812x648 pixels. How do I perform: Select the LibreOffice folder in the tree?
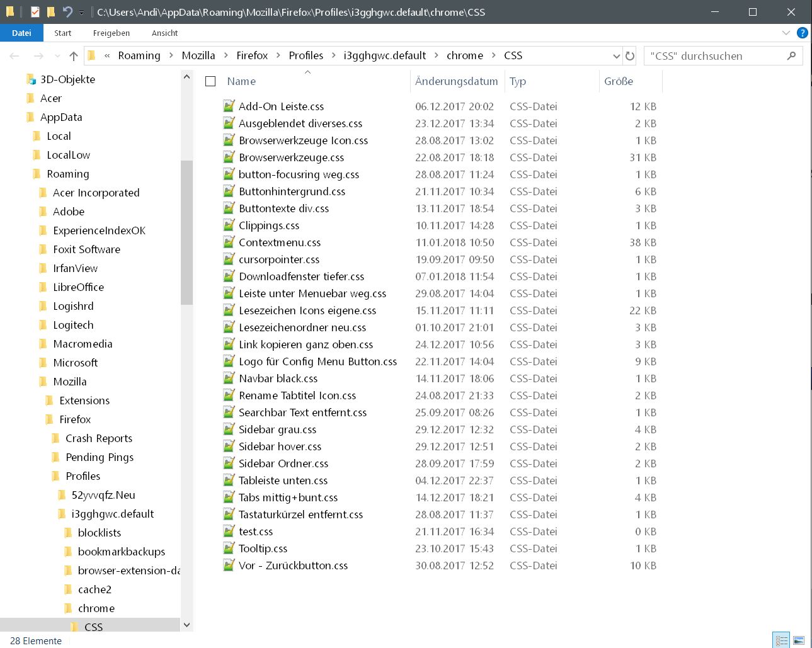pyautogui.click(x=78, y=287)
